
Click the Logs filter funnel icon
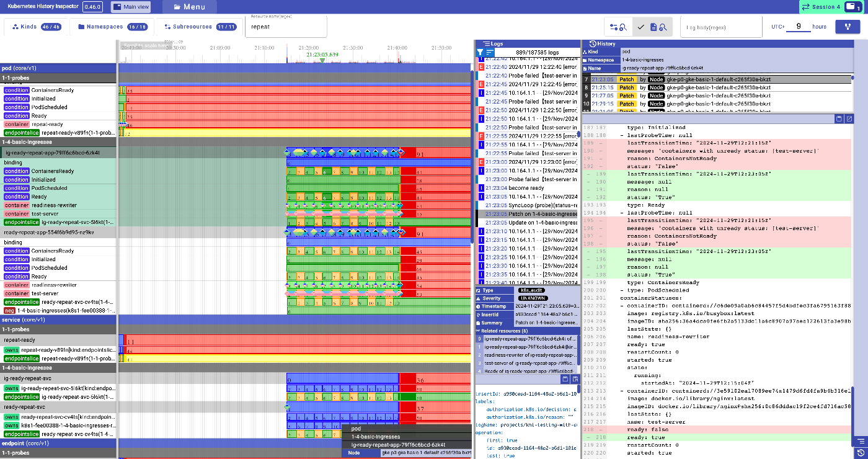[480, 53]
